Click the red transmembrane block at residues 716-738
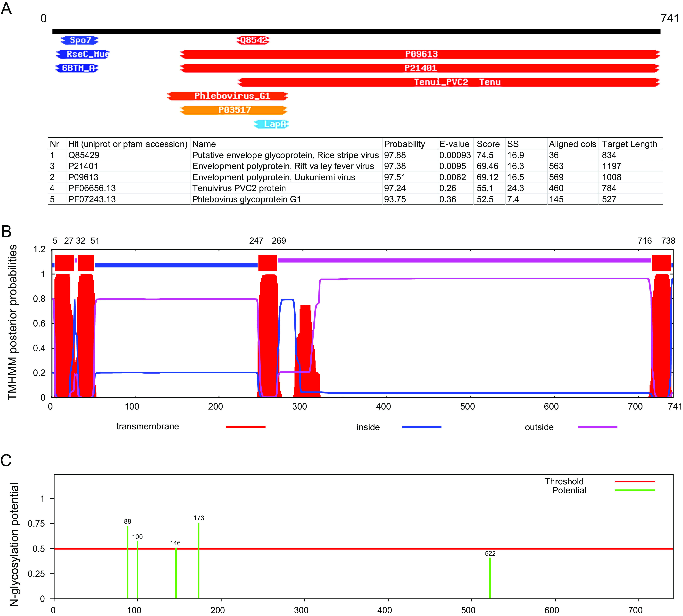This screenshot has height=616, width=683. point(661,263)
